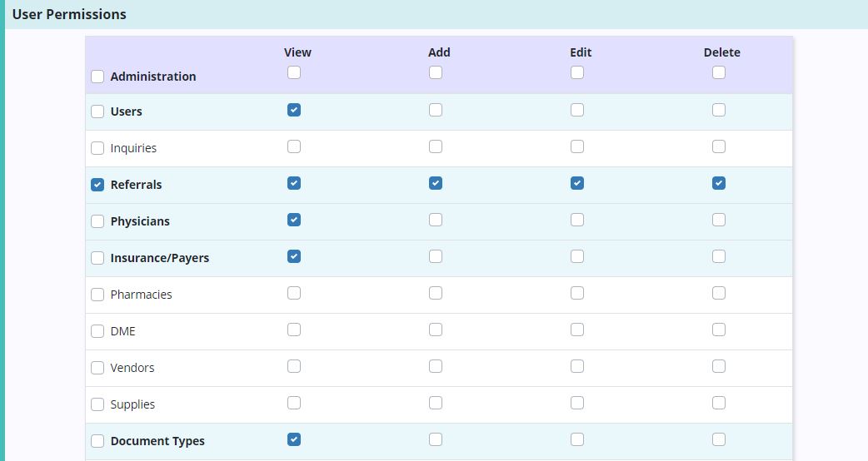Check the Supplies row checkbox

[x=97, y=404]
